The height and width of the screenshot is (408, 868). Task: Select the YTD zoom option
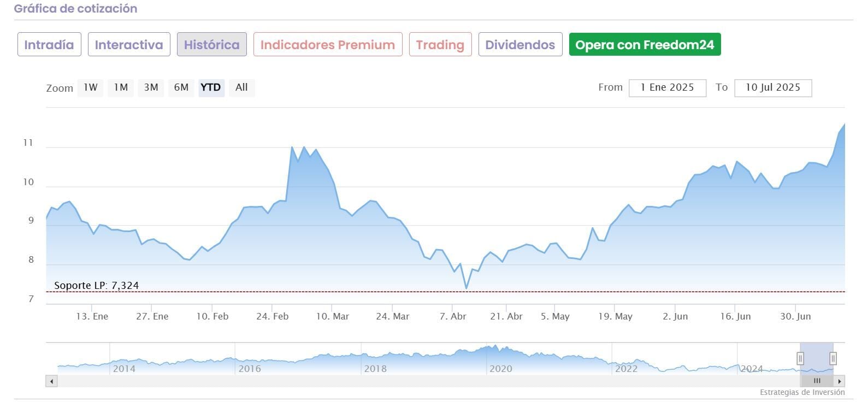pos(211,87)
